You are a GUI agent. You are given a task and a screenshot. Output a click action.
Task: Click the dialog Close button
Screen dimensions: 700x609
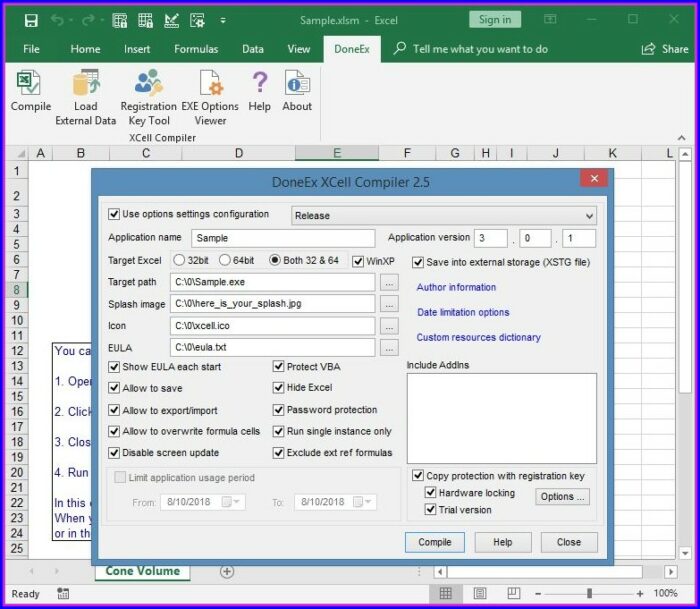[x=569, y=542]
